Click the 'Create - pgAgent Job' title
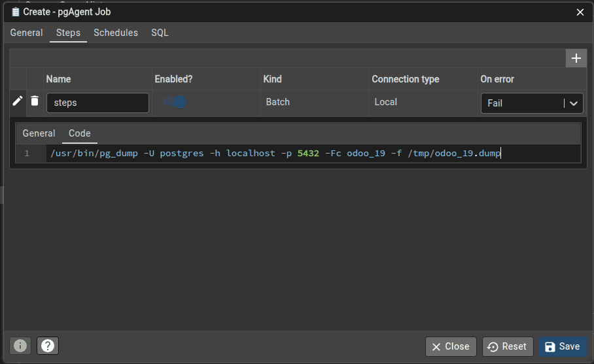This screenshot has width=594, height=364. tap(67, 12)
